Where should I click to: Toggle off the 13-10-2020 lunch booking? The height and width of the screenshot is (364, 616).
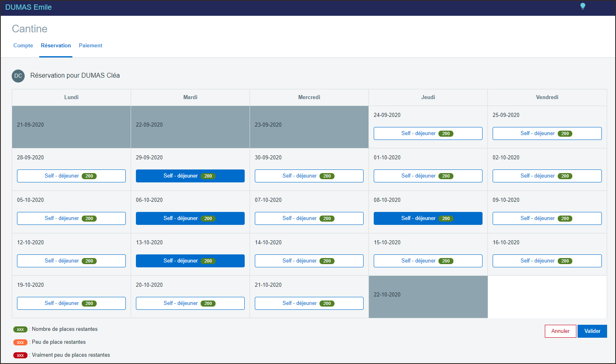190,261
